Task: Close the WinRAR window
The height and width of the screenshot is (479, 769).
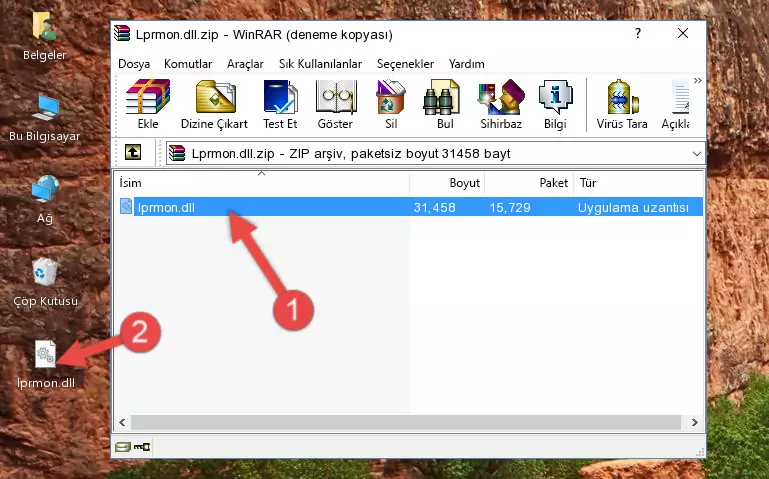Action: (683, 33)
